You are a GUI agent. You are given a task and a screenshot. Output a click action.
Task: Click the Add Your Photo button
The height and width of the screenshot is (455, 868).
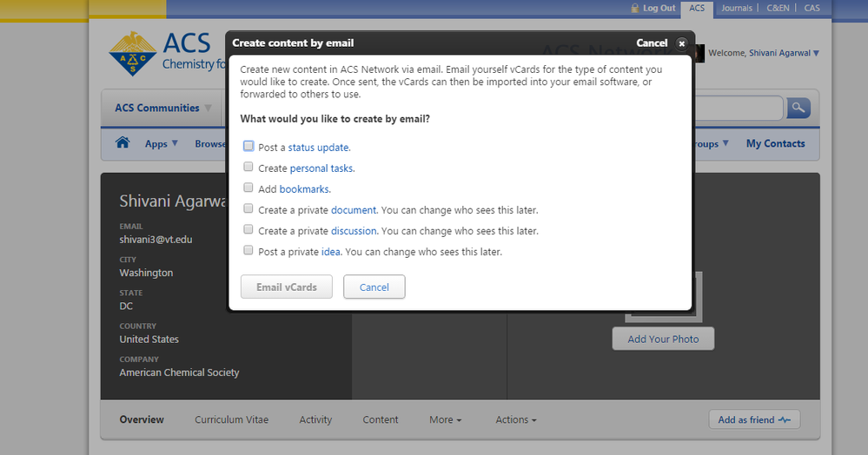(x=662, y=339)
